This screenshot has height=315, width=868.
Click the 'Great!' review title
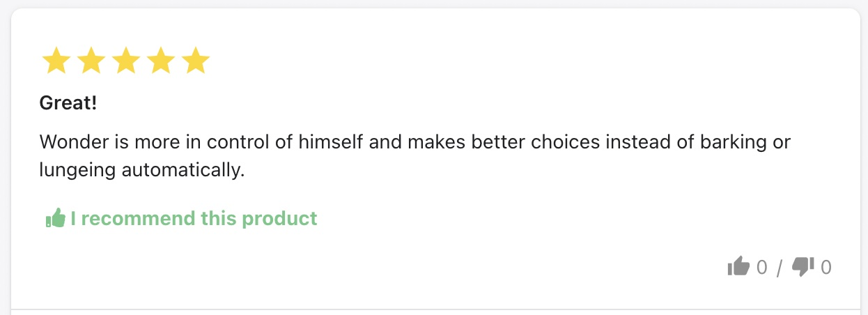point(68,103)
